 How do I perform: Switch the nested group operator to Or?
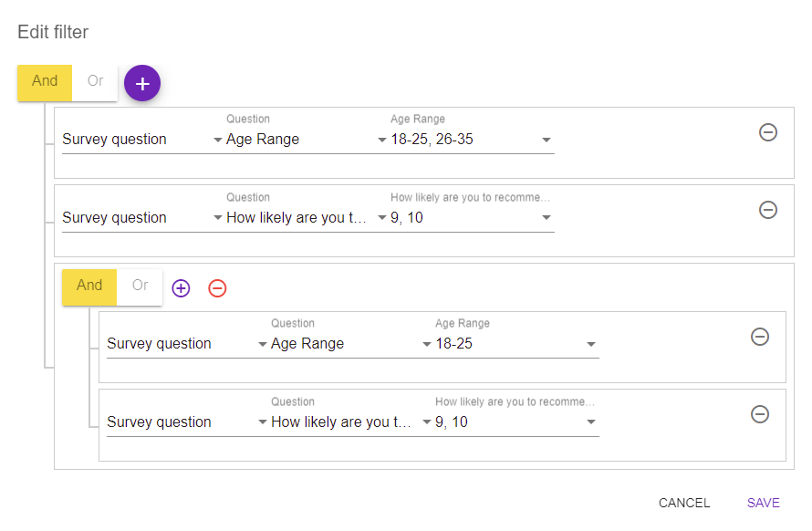[140, 287]
